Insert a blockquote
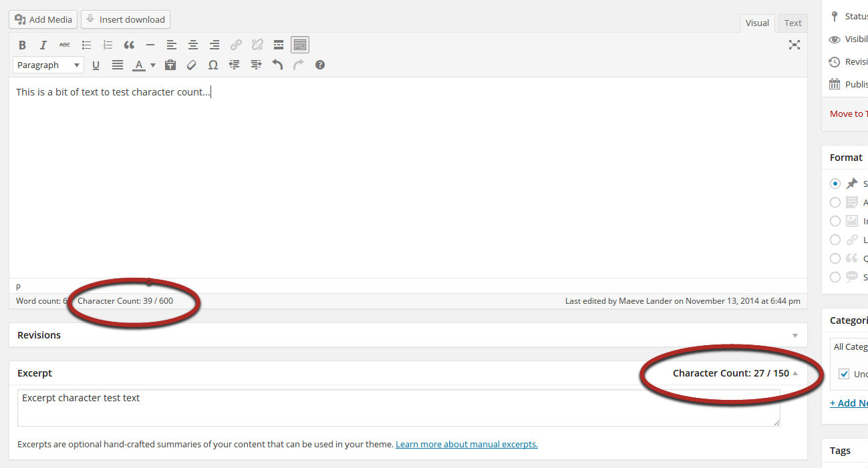The image size is (868, 468). [x=129, y=45]
